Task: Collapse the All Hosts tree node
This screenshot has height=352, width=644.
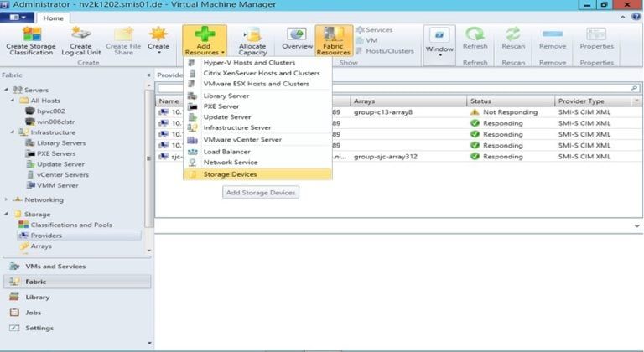Action: click(x=13, y=101)
